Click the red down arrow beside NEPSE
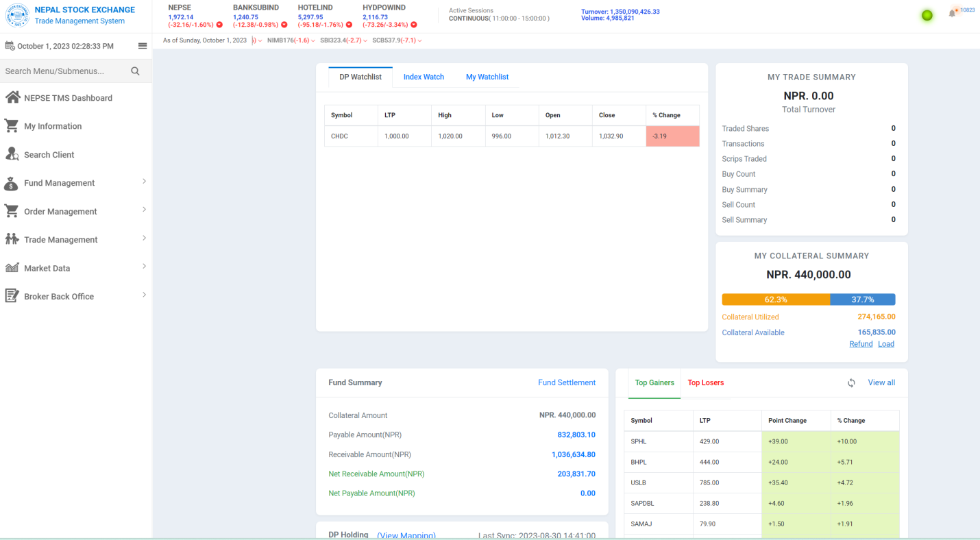The height and width of the screenshot is (540, 980). coord(219,25)
